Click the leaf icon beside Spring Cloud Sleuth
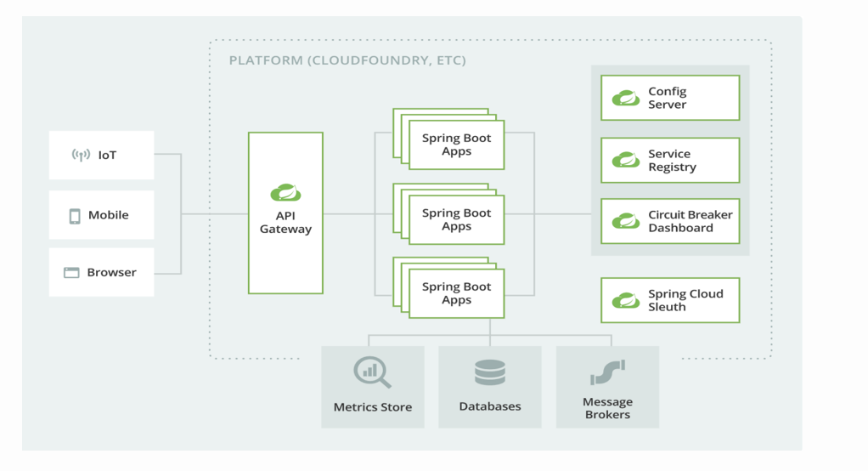The image size is (868, 471). point(626,300)
